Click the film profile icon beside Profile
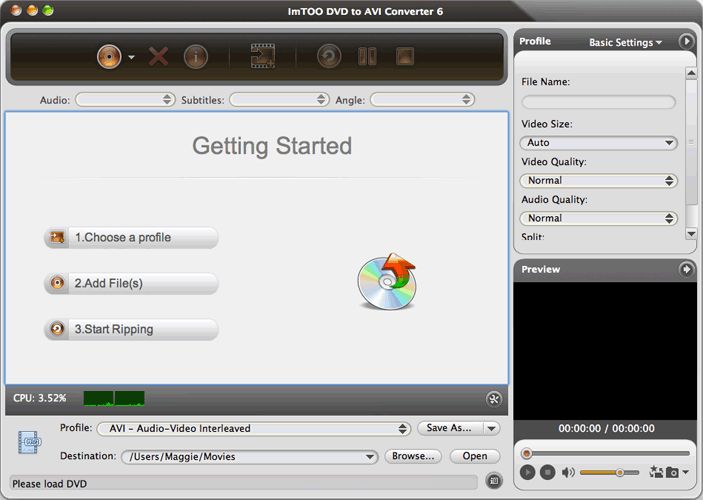The width and height of the screenshot is (703, 500). click(30, 442)
